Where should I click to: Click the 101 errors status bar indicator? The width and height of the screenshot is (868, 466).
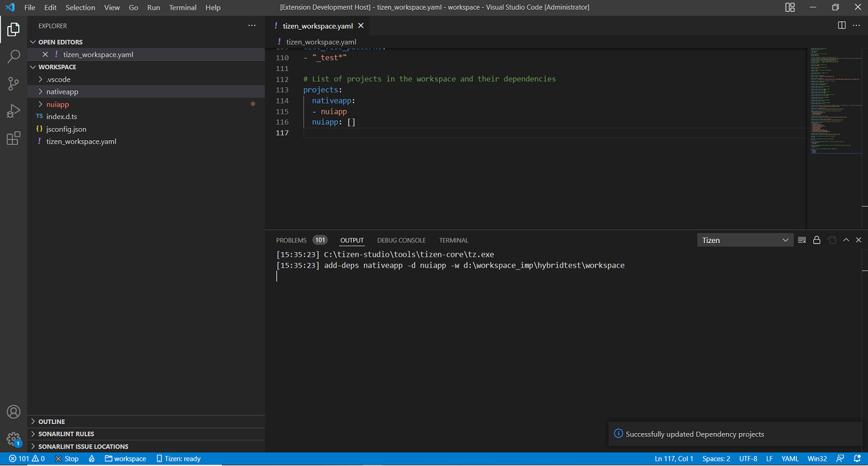pos(23,458)
